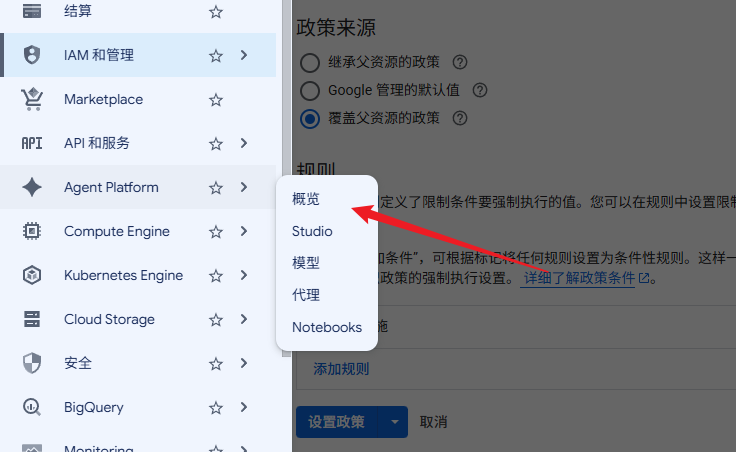Open Cloud Storage label in navigation
736x452 pixels.
click(109, 319)
